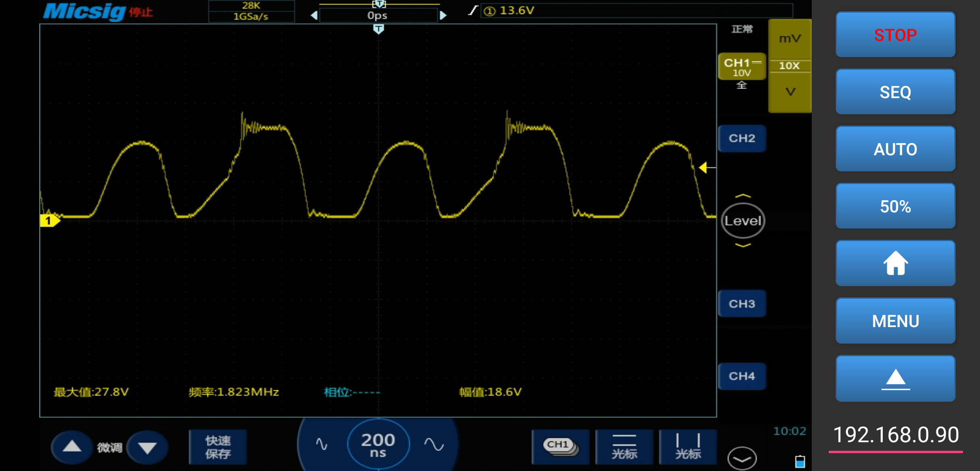Enable channel CH4
980x471 pixels.
tap(742, 376)
